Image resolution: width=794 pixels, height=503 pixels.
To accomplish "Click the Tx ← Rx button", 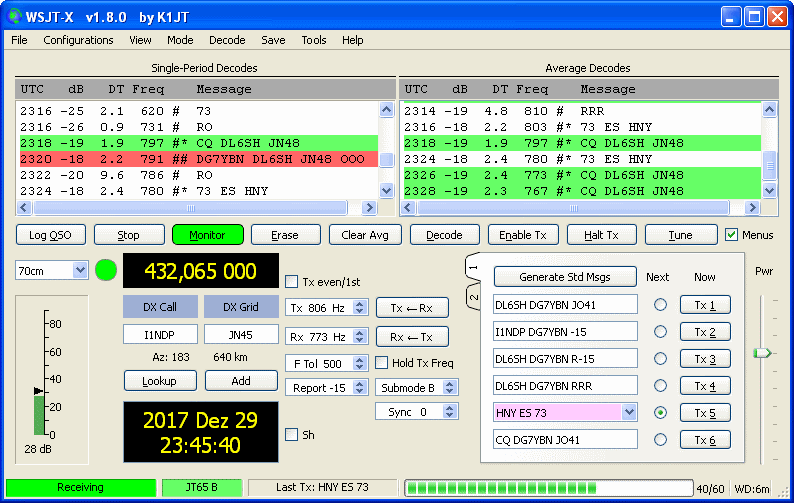I will point(411,308).
